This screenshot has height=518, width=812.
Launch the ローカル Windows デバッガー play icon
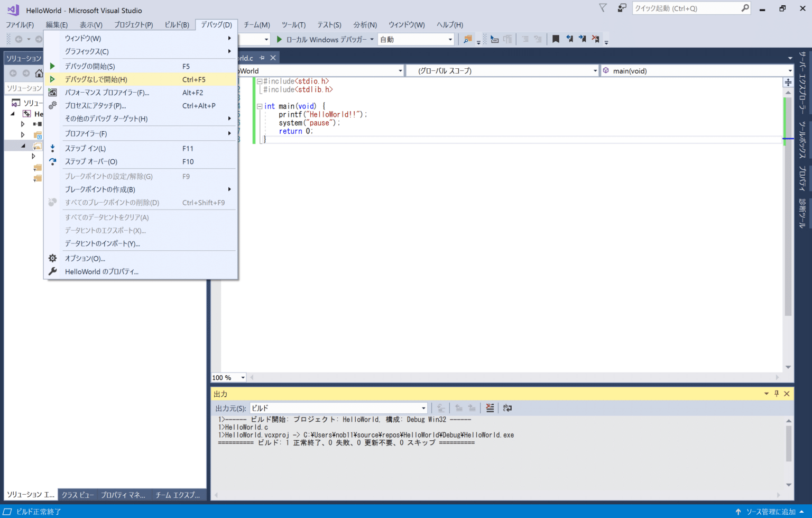pos(279,39)
